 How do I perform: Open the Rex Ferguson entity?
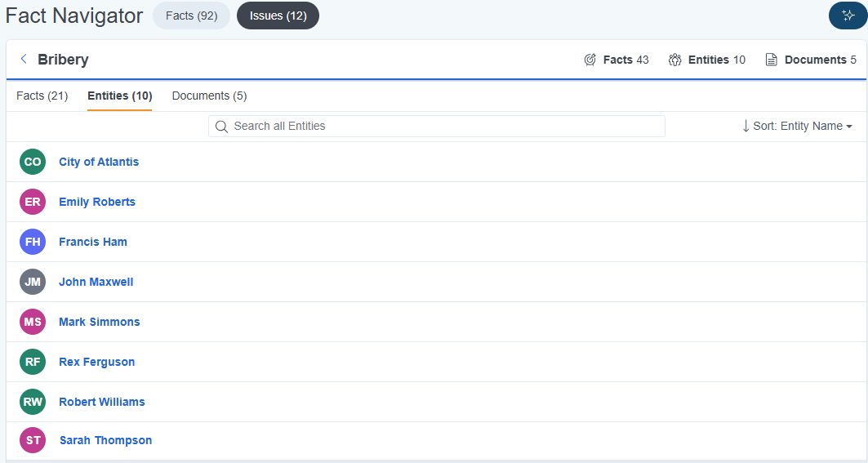coord(97,362)
